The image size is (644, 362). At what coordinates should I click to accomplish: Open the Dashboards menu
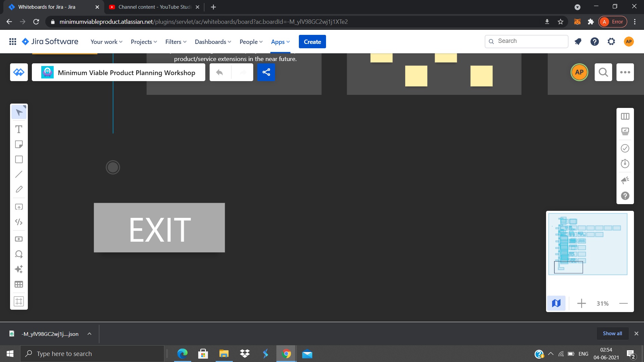tap(213, 42)
